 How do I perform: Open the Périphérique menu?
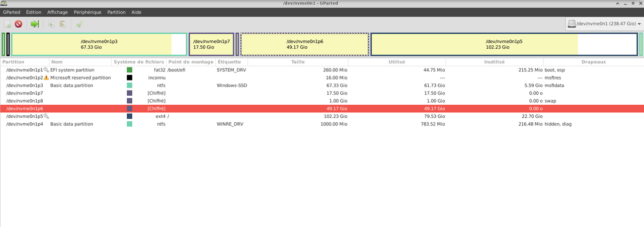tap(87, 12)
